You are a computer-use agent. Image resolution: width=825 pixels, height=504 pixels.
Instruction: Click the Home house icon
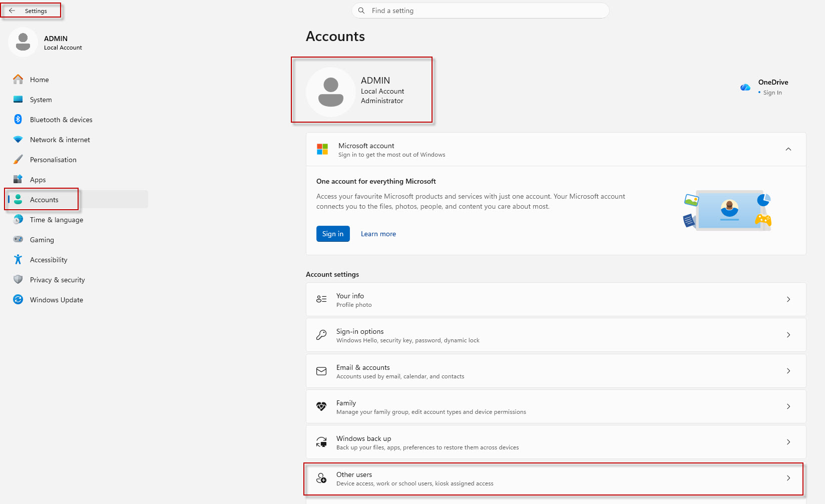(18, 79)
